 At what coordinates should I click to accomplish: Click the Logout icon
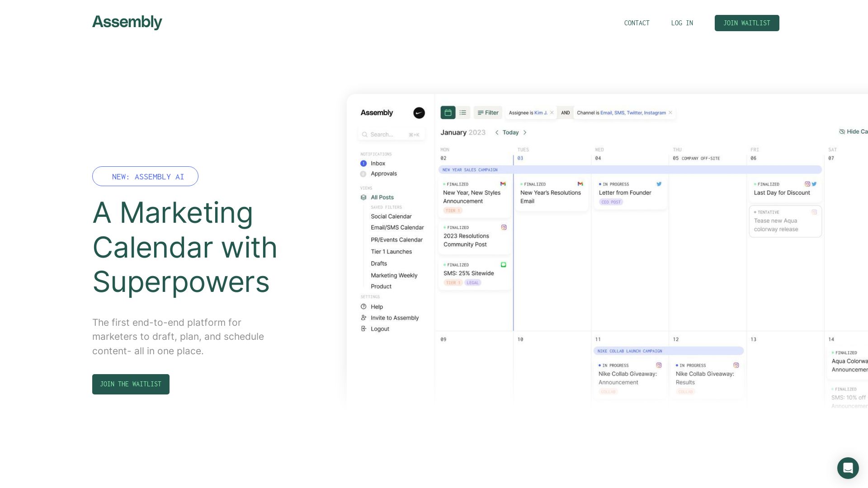(x=364, y=328)
